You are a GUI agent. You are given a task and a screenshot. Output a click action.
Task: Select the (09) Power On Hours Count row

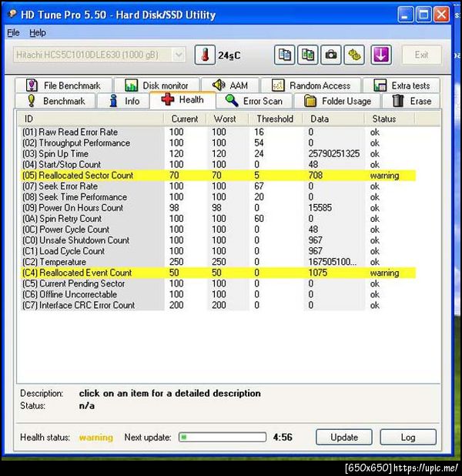pos(218,208)
